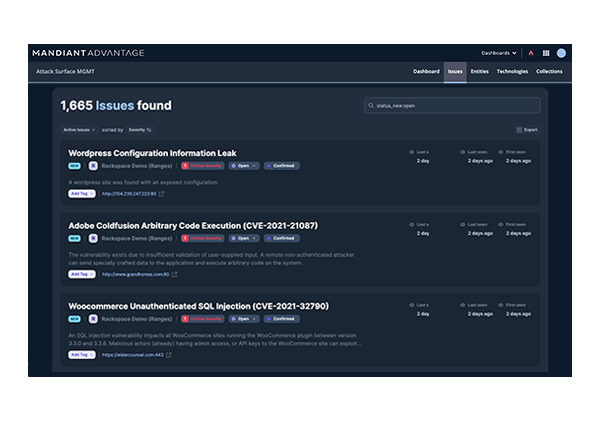Click the '1,665 Issues found' heading
The image size is (600, 421).
116,106
